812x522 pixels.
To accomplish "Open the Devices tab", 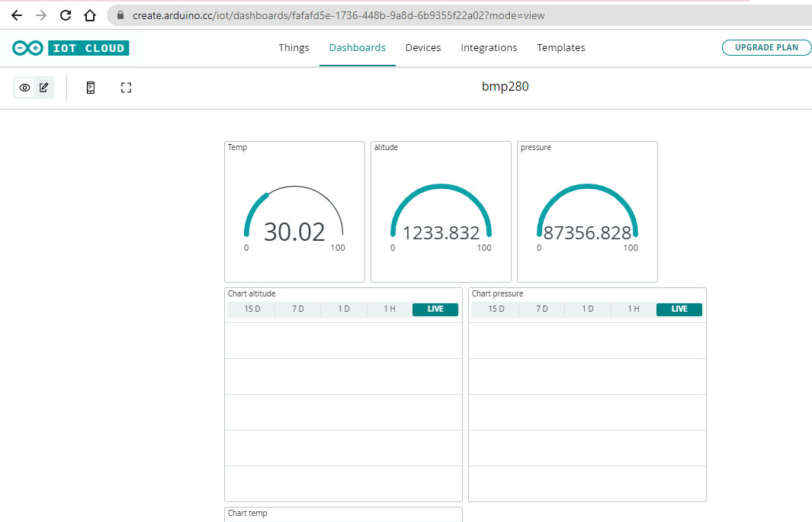I will tap(423, 47).
